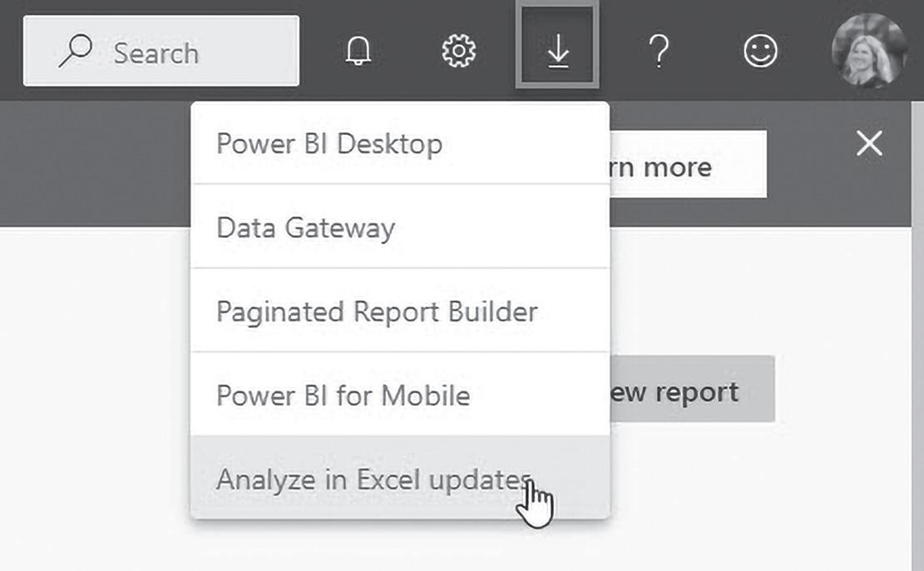
Task: Collapse the download arrow menu
Action: 557,52
